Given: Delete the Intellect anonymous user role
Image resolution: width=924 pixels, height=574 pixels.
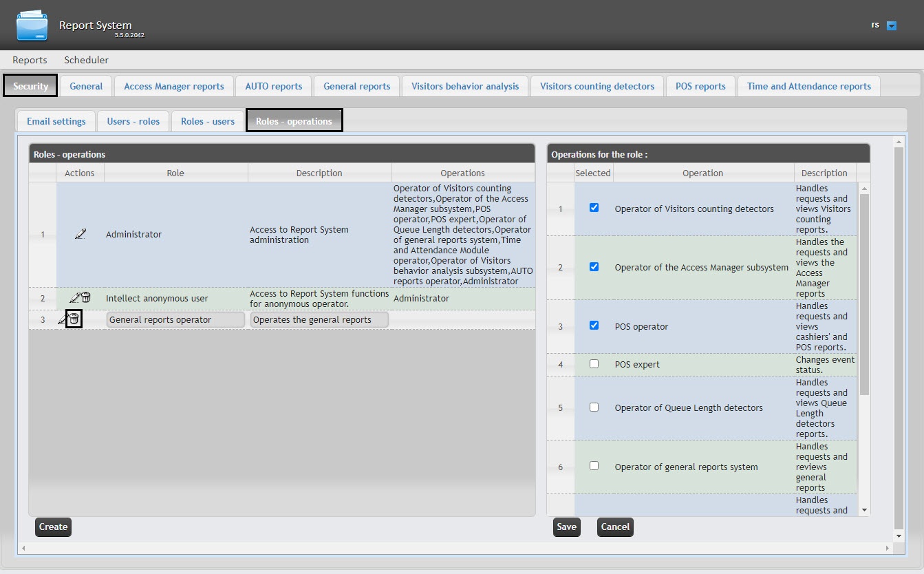Looking at the screenshot, I should pyautogui.click(x=85, y=298).
